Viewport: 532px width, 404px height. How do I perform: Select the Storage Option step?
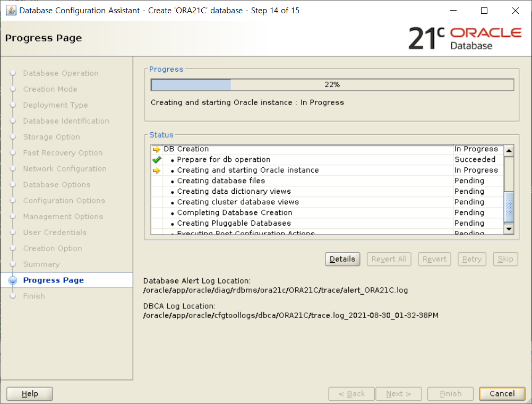point(52,137)
